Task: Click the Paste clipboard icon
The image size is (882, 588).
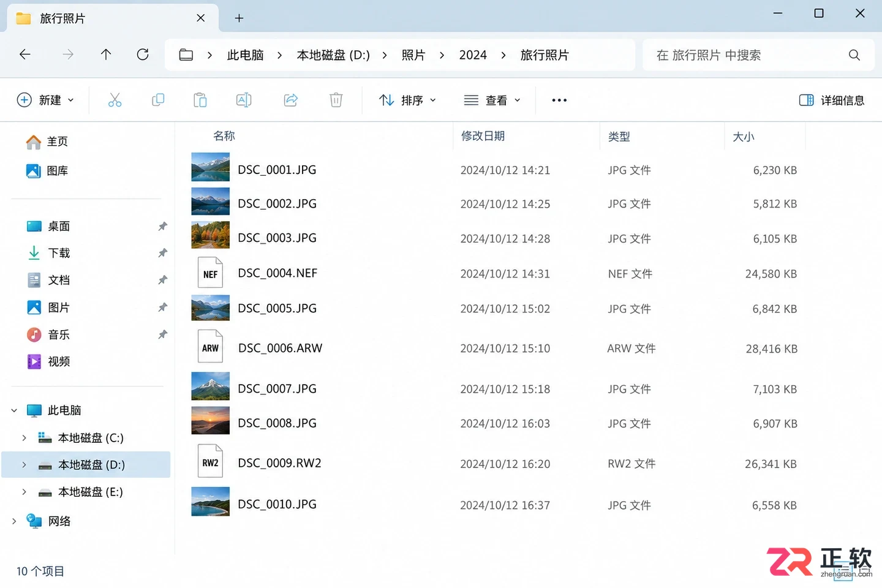Action: click(200, 100)
